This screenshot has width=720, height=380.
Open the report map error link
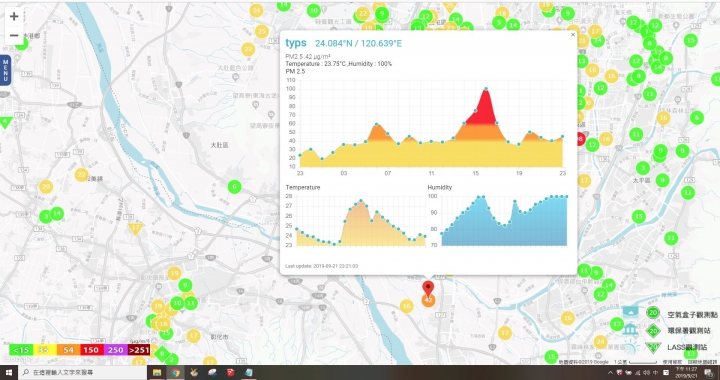tap(702, 362)
